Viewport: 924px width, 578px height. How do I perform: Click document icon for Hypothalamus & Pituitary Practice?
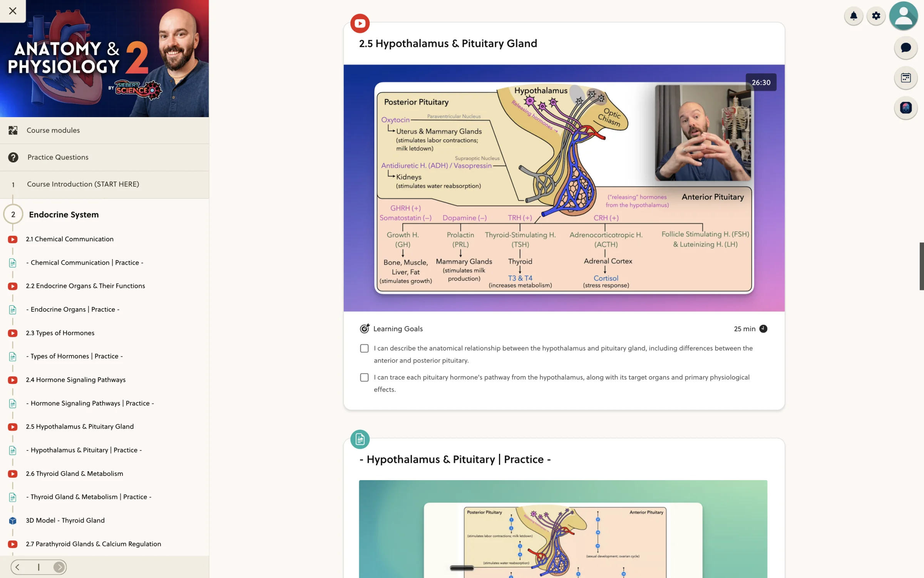click(x=13, y=450)
